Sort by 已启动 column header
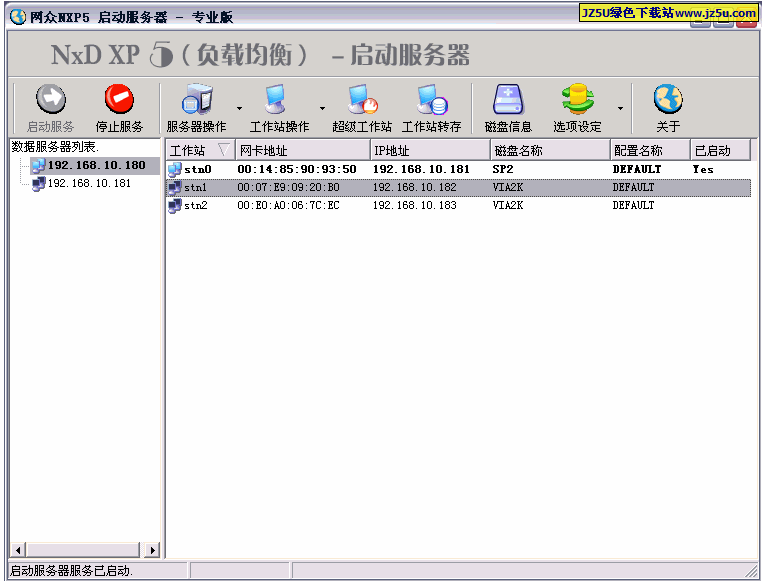Viewport: 762px width, 581px height. click(720, 150)
